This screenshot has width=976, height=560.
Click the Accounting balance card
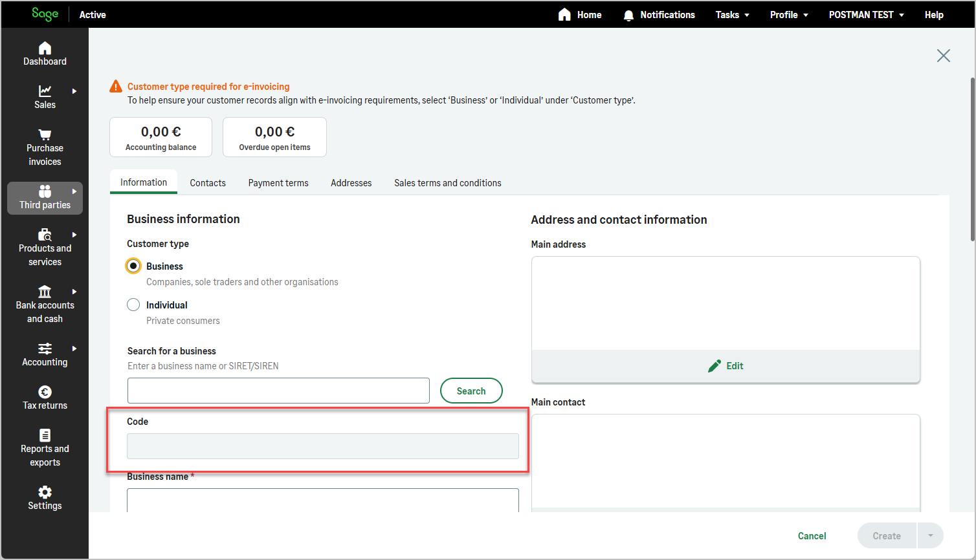point(161,137)
